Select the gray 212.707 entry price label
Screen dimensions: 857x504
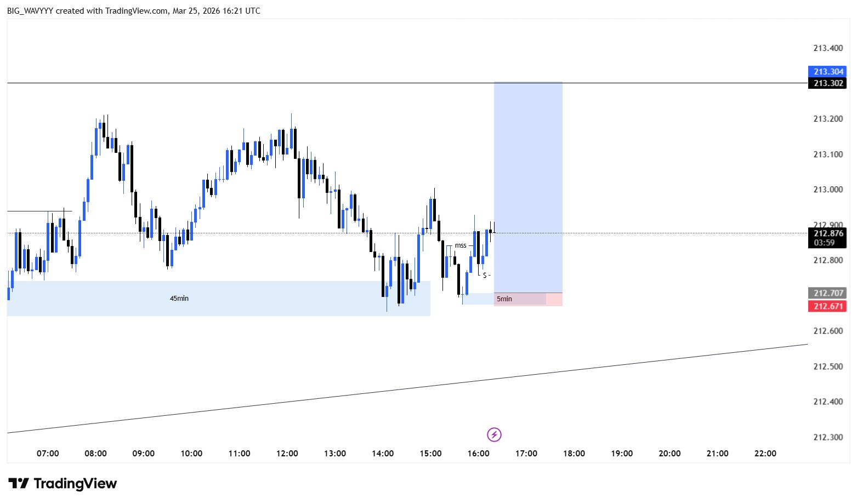827,293
